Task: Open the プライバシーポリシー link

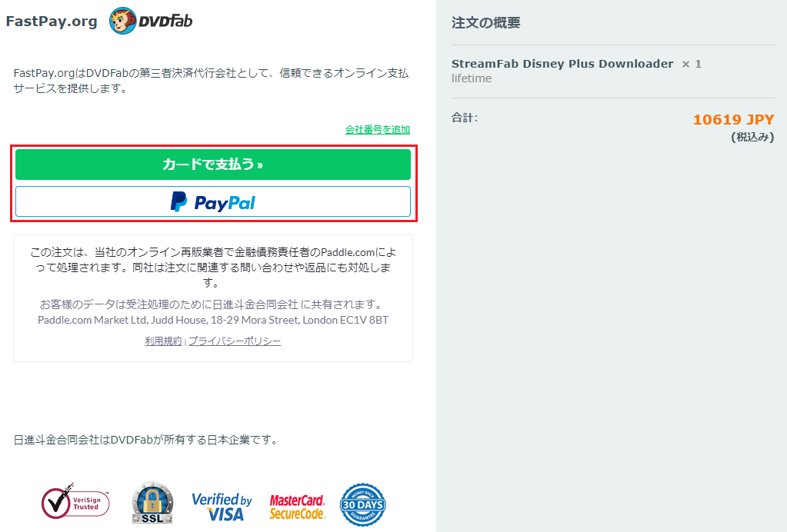Action: click(x=235, y=341)
